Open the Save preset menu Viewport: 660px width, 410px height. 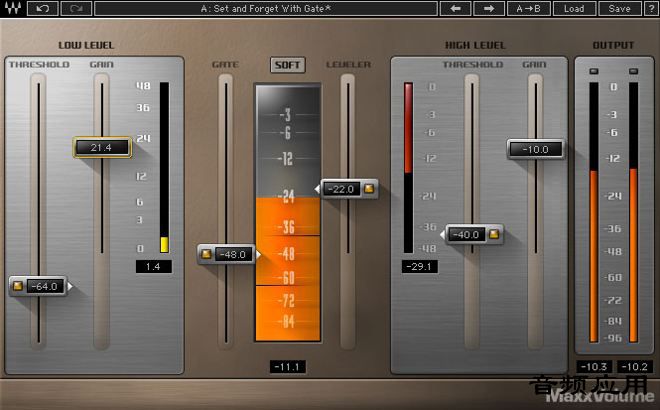point(619,8)
